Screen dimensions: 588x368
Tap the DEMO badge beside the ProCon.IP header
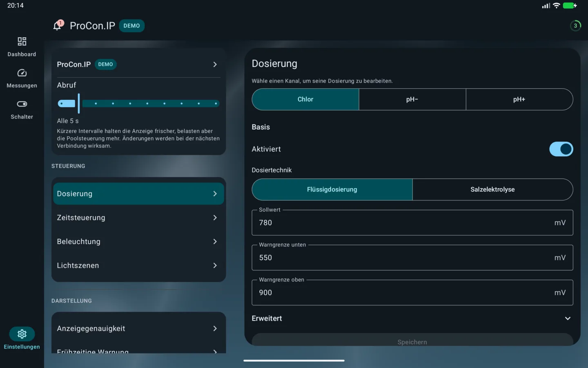(131, 26)
